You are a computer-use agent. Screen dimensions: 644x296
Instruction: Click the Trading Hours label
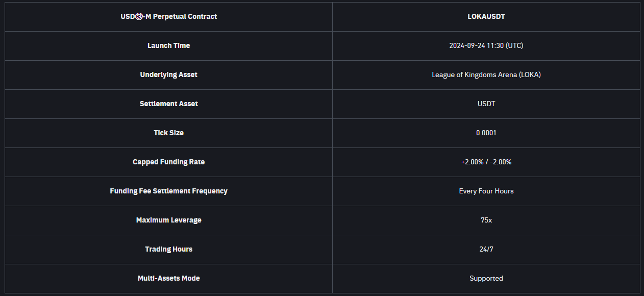click(x=168, y=249)
